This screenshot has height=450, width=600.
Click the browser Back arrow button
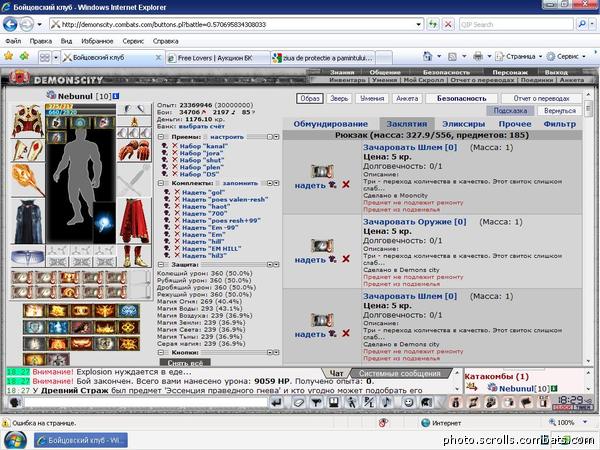point(10,24)
